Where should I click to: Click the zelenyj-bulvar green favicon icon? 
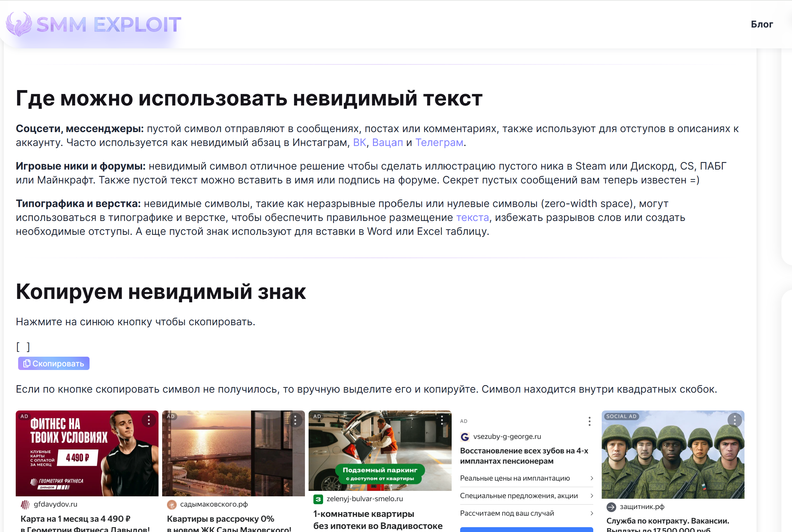318,499
